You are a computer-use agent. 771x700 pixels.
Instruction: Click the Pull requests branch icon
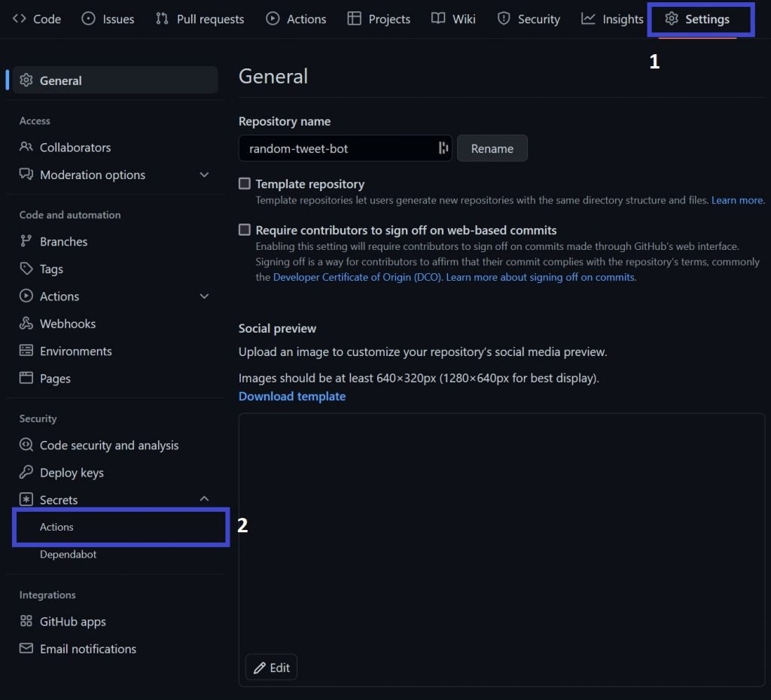(162, 19)
